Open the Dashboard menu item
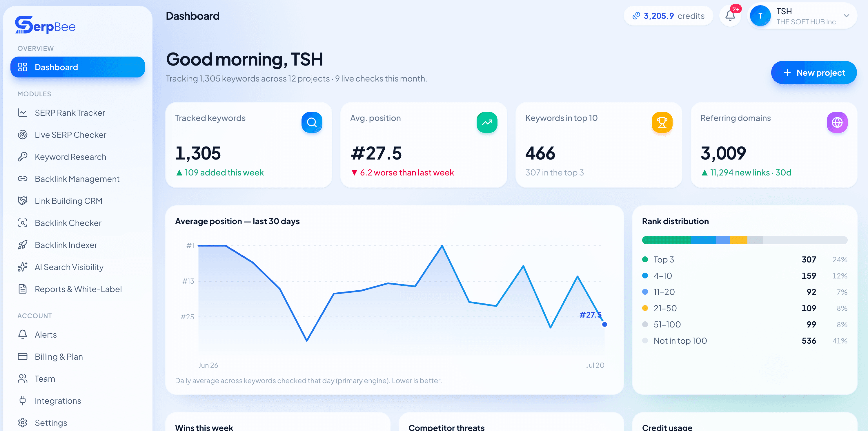Viewport: 868px width, 431px height. click(x=77, y=67)
